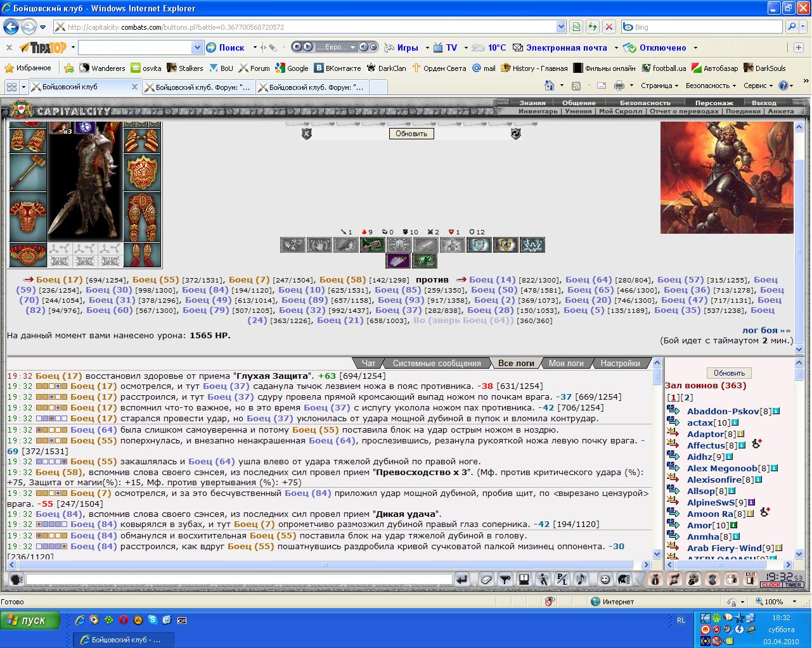Click the eraser clear-chat icon
Screen dimensions: 812x648
485,579
